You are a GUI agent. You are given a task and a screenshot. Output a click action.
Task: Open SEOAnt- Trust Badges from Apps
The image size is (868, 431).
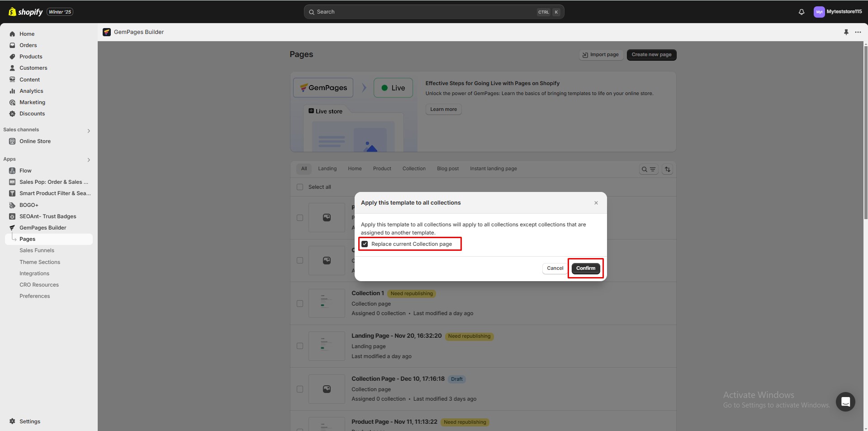coord(47,216)
